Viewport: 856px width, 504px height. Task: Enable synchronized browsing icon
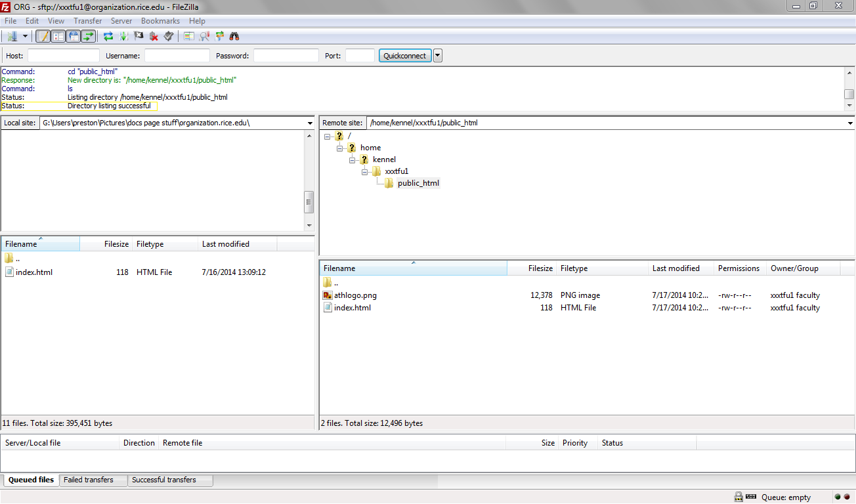[219, 36]
